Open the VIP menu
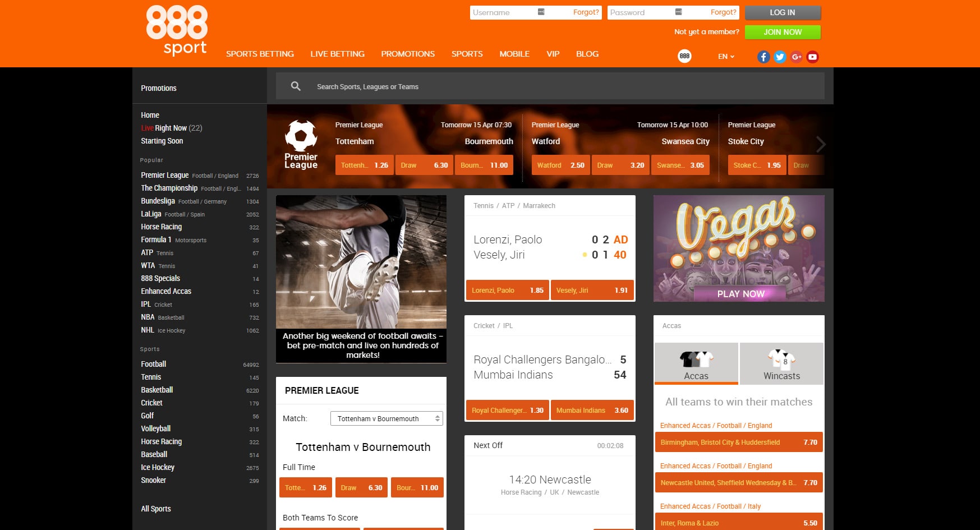The image size is (980, 530). (x=553, y=54)
